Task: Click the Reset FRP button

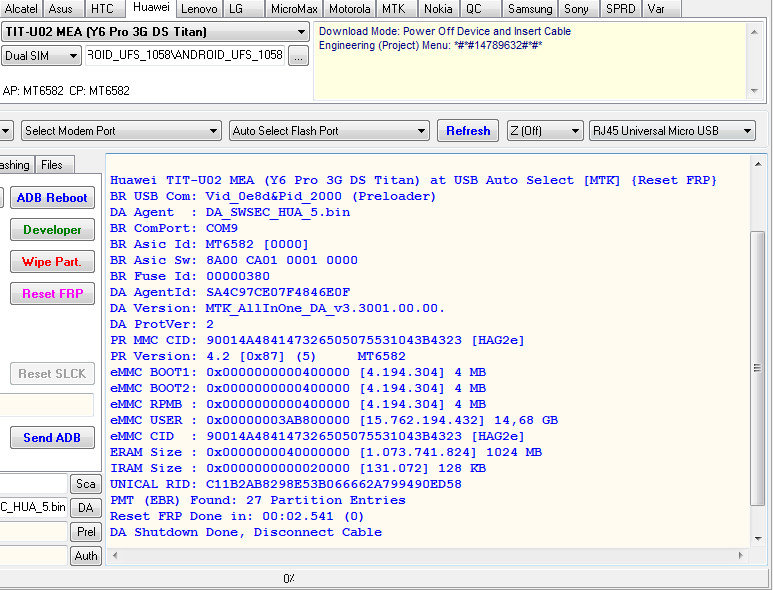Action: point(53,294)
